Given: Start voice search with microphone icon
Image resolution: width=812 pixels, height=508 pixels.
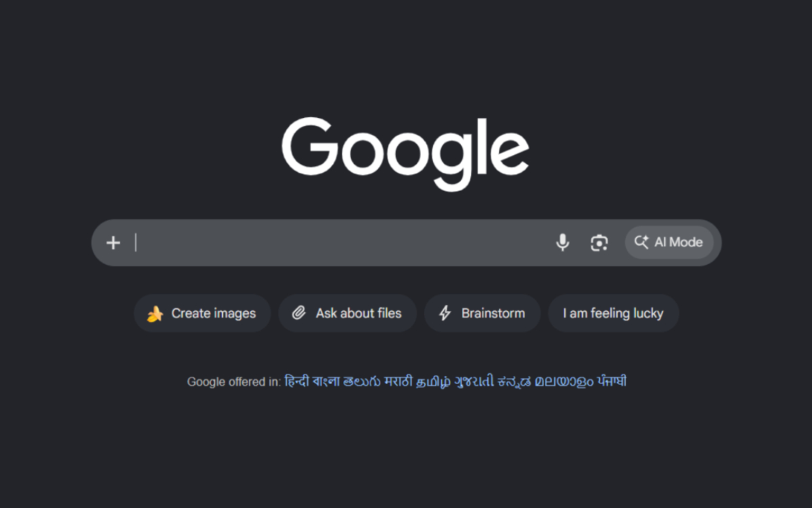Looking at the screenshot, I should [x=562, y=242].
